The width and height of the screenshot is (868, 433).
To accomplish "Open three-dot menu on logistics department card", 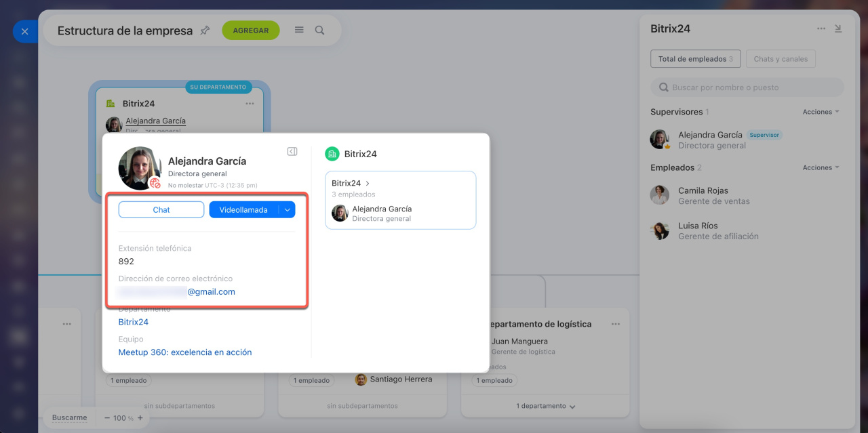I will [x=615, y=324].
